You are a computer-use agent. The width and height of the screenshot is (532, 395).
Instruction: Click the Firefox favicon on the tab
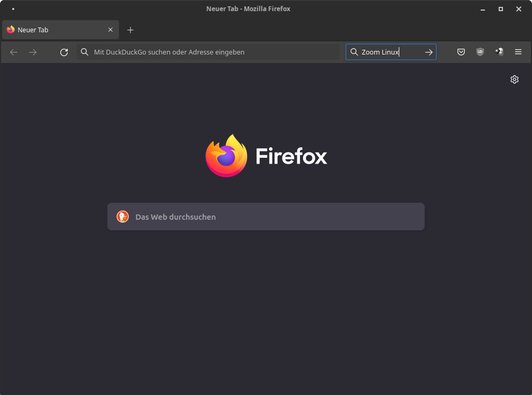11,30
